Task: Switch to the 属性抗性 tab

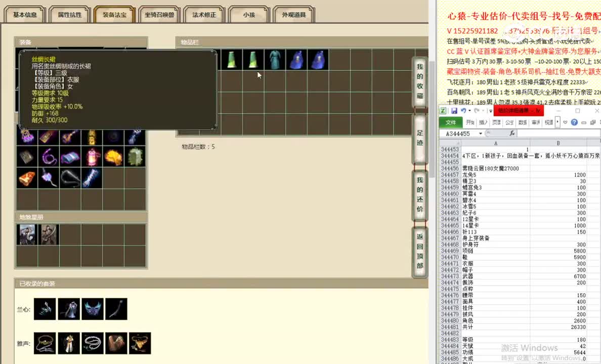Action: (x=70, y=15)
